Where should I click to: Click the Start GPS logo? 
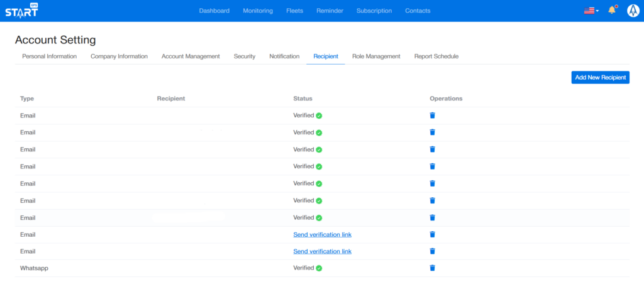click(21, 11)
